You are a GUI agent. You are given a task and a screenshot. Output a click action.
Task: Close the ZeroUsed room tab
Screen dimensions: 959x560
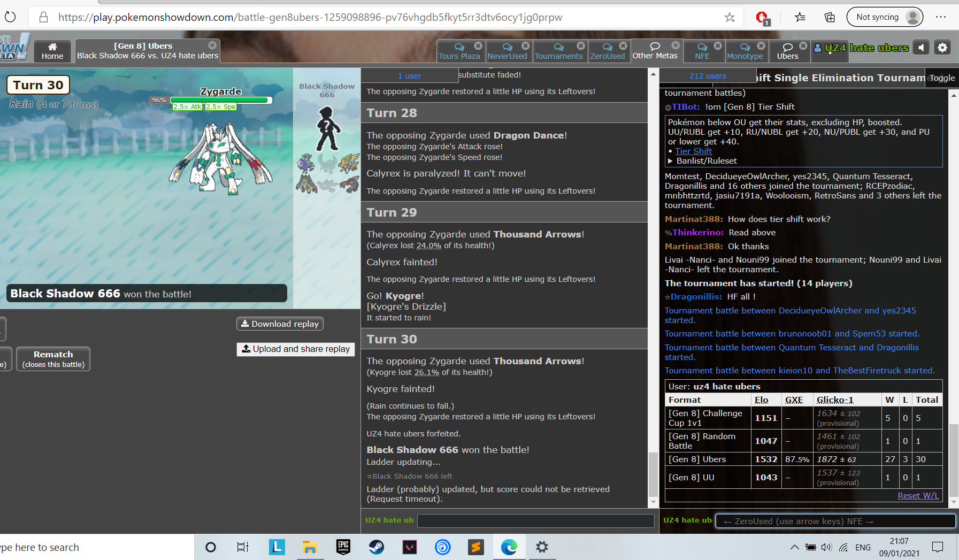pyautogui.click(x=623, y=46)
